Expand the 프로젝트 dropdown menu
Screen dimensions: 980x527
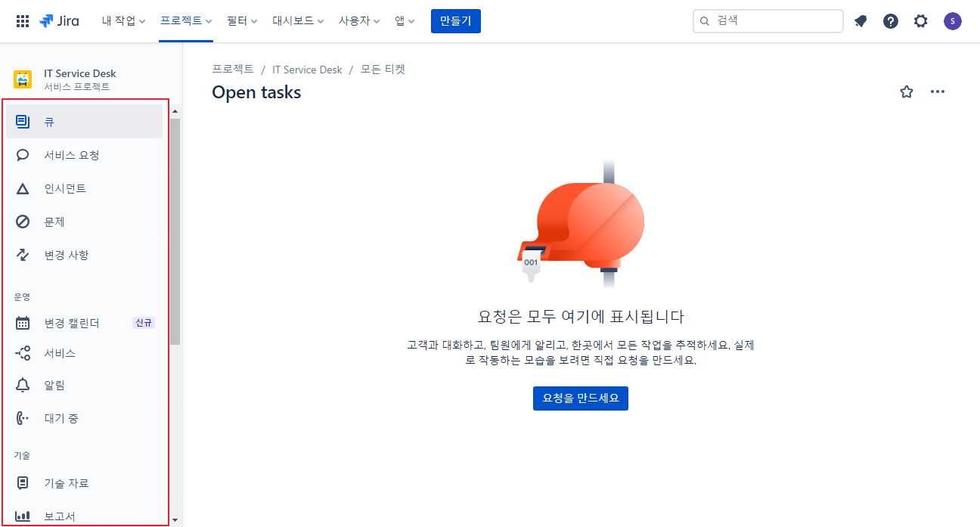186,21
